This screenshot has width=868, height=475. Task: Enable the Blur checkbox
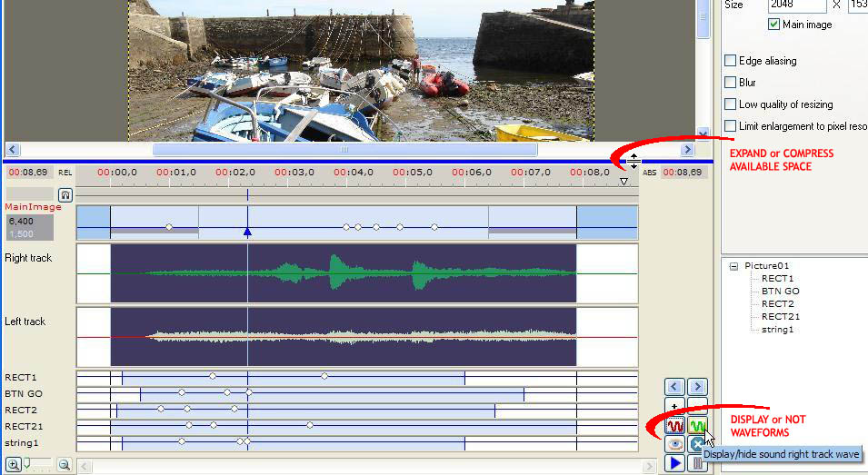pos(730,83)
